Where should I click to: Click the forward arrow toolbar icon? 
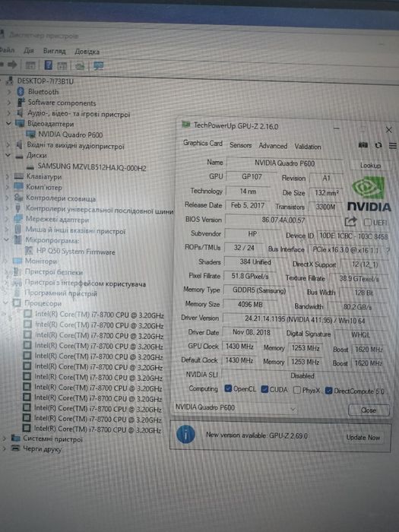tap(13, 64)
